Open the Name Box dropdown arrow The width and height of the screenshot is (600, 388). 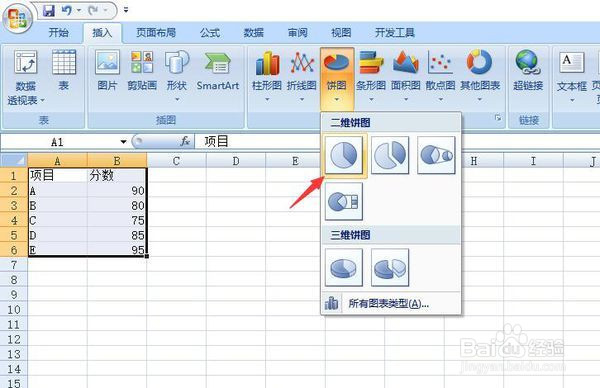coord(123,142)
